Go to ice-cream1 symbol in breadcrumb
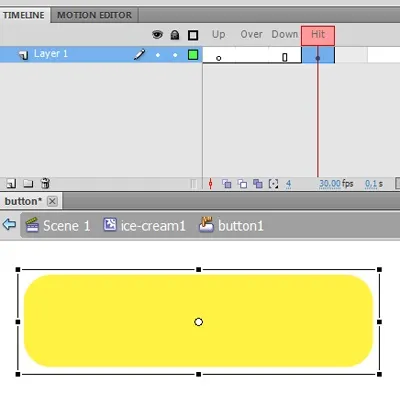This screenshot has height=406, width=400. (144, 226)
